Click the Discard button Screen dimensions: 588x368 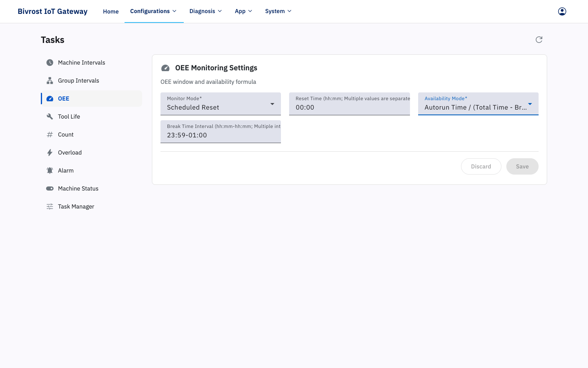[x=481, y=166]
